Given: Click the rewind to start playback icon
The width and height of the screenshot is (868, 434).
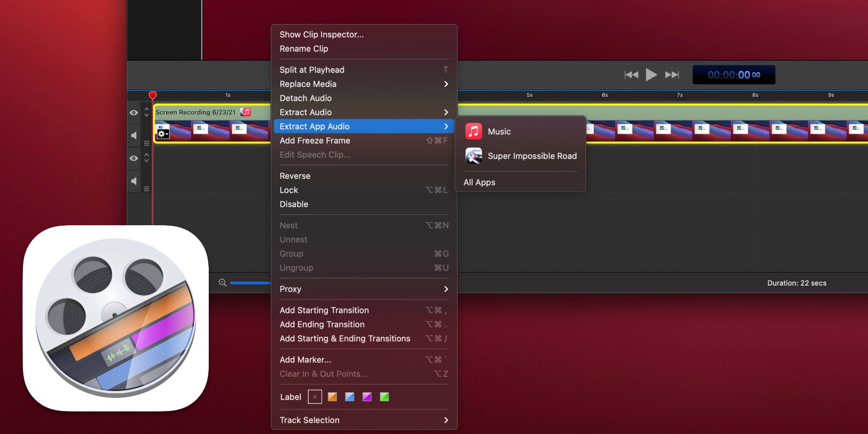Looking at the screenshot, I should (631, 74).
